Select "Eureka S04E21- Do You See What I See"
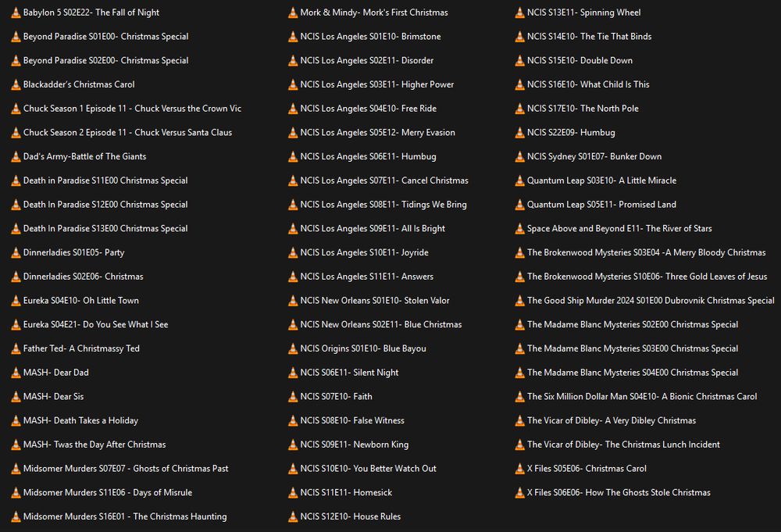The width and height of the screenshot is (781, 532). pos(95,324)
